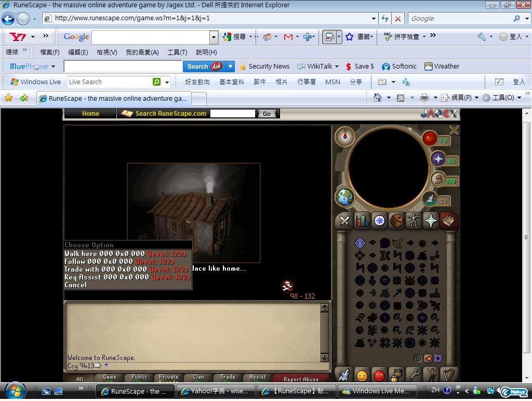Click the Search RuneScape.com input field
Image resolution: width=532 pixels, height=401 pixels.
232,114
